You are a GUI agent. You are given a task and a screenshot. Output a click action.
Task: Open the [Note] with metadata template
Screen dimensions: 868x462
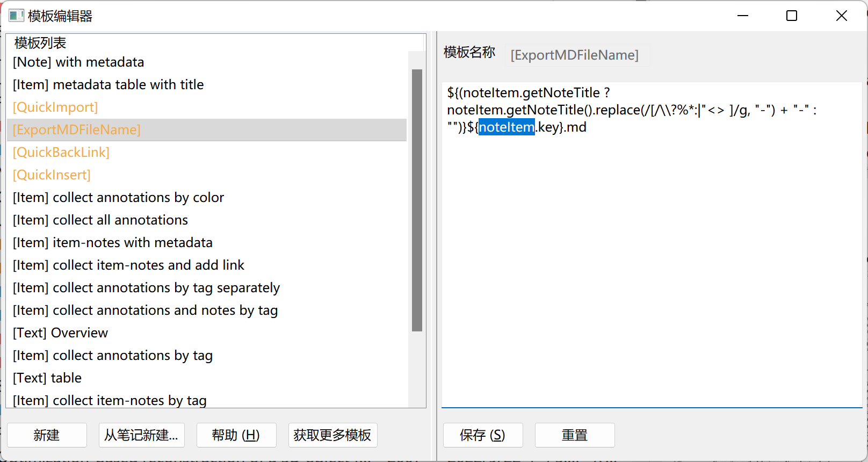pyautogui.click(x=78, y=62)
